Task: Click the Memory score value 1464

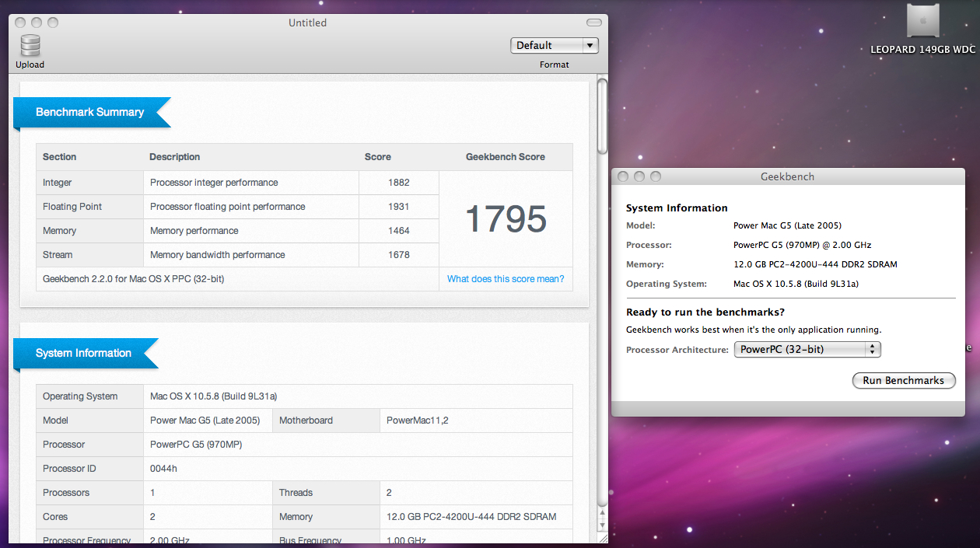Action: [x=398, y=231]
